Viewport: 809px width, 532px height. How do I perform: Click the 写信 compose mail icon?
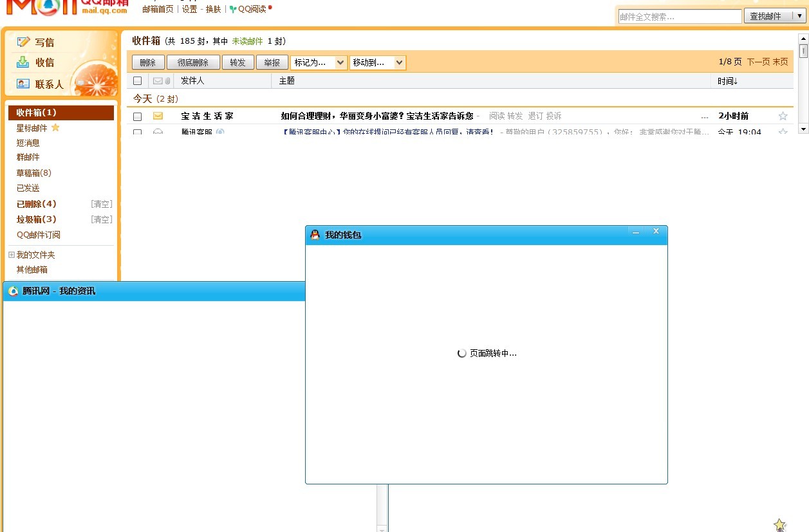coord(24,42)
